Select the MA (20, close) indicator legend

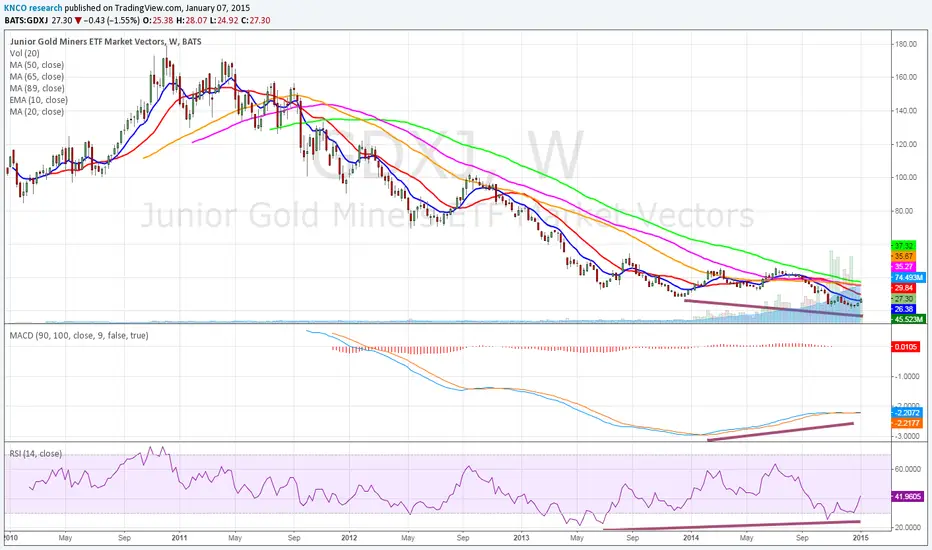37,112
